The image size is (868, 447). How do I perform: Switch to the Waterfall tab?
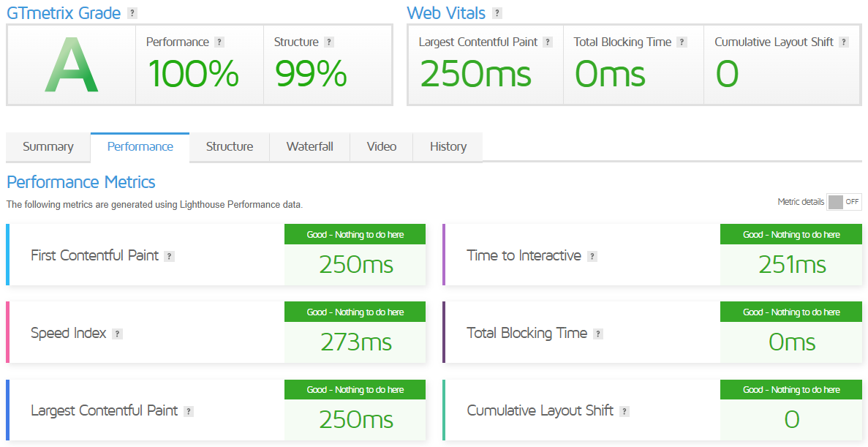(x=309, y=147)
